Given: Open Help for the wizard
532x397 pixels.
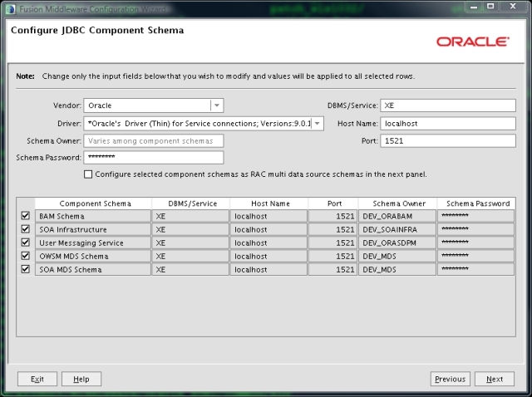Looking at the screenshot, I should coord(81,379).
